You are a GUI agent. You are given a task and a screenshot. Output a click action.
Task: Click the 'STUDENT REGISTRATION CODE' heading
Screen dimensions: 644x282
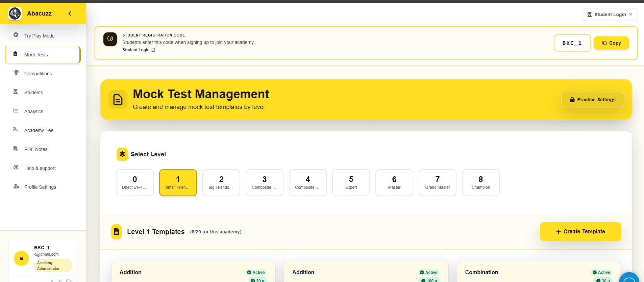(x=154, y=35)
